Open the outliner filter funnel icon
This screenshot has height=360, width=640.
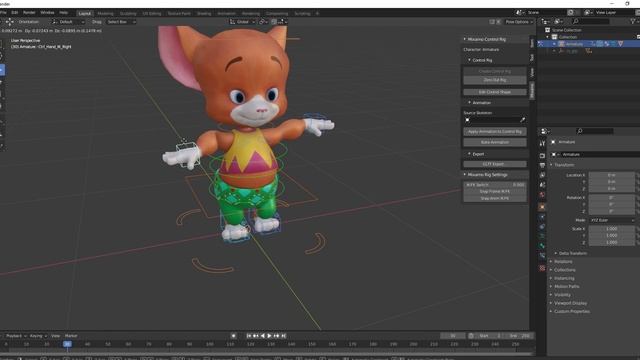coord(633,21)
